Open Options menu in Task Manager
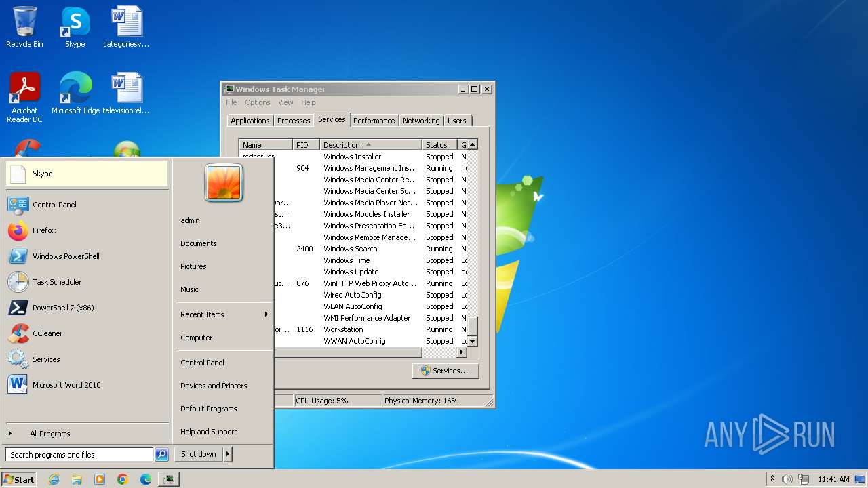 (258, 102)
